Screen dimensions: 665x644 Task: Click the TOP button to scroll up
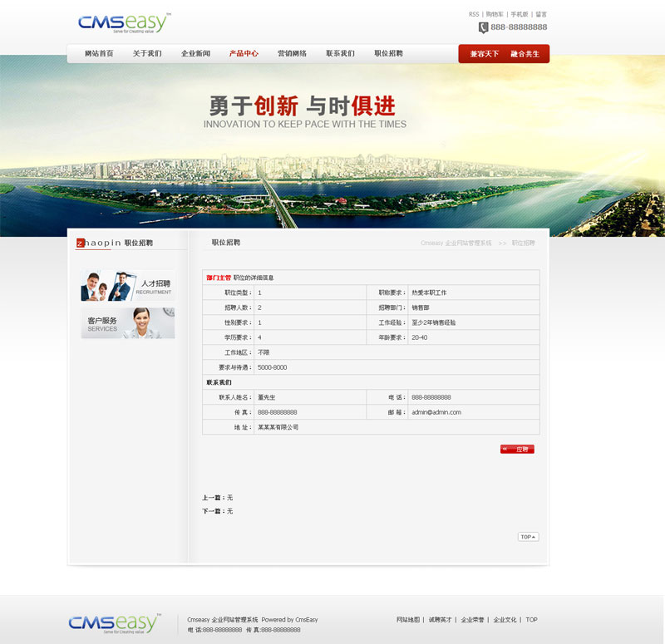[x=528, y=537]
